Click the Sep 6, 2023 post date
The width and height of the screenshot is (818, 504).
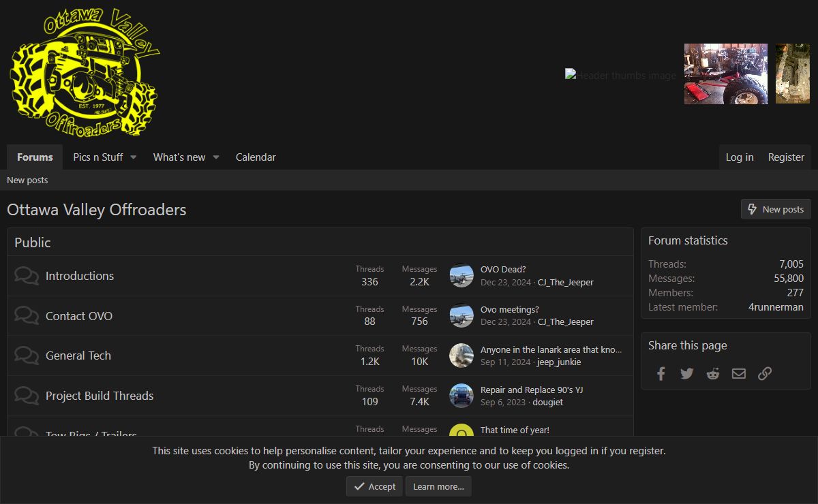point(503,403)
